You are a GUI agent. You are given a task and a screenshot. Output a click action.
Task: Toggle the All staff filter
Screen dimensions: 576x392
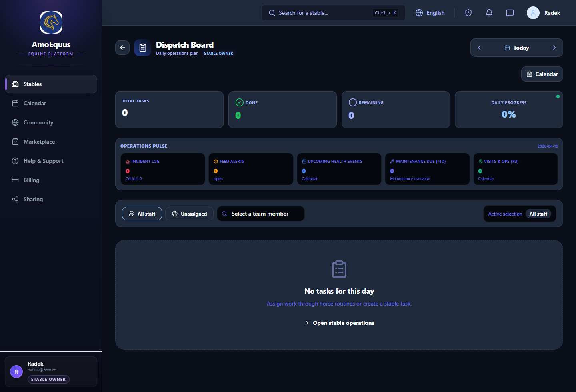(142, 214)
